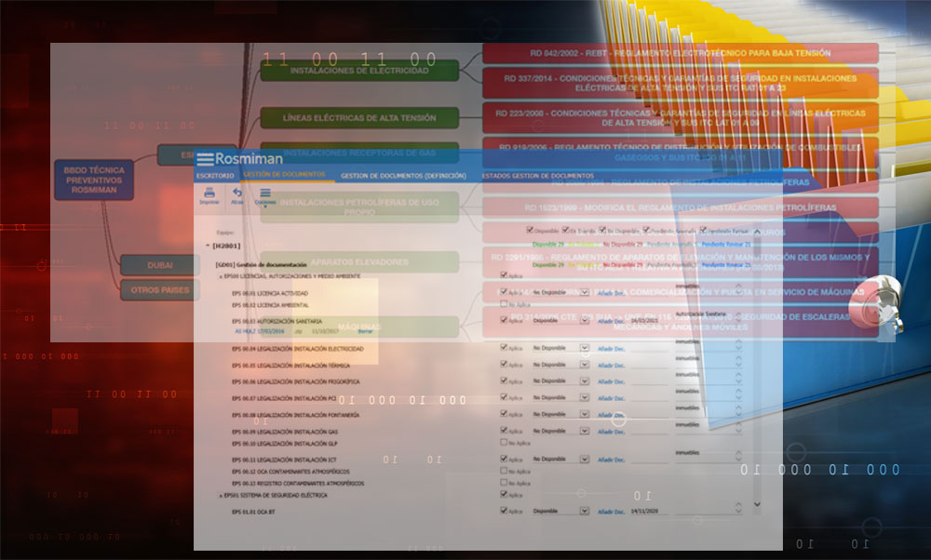Click the LÍNEAS ELÉCTRICAS DE ALTA TENSIÓN node

pyautogui.click(x=359, y=118)
